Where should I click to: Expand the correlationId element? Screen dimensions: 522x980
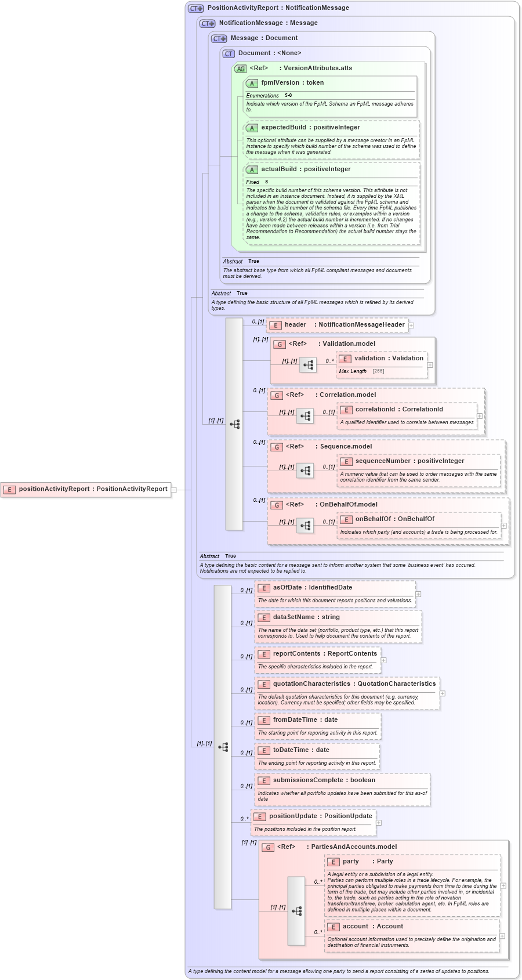480,416
